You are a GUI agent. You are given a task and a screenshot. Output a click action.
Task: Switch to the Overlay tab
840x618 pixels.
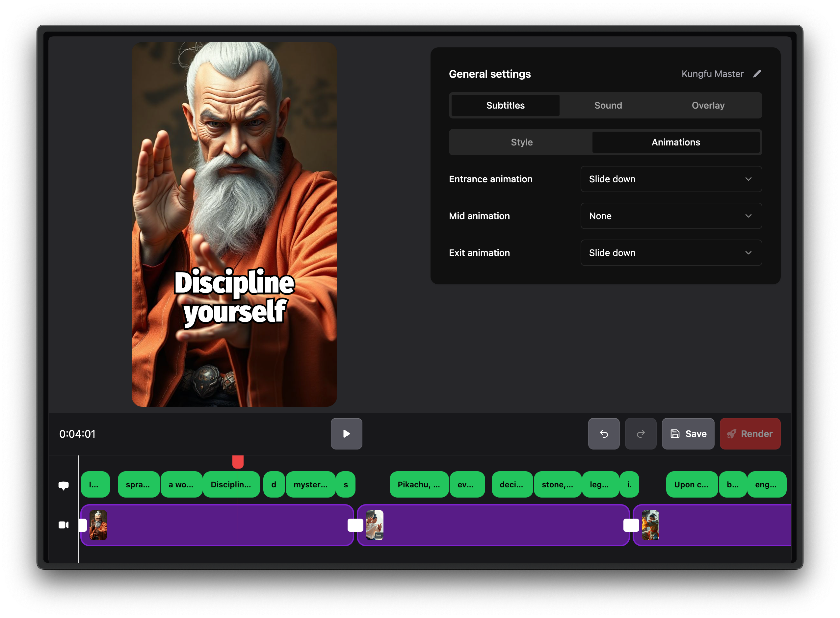708,105
